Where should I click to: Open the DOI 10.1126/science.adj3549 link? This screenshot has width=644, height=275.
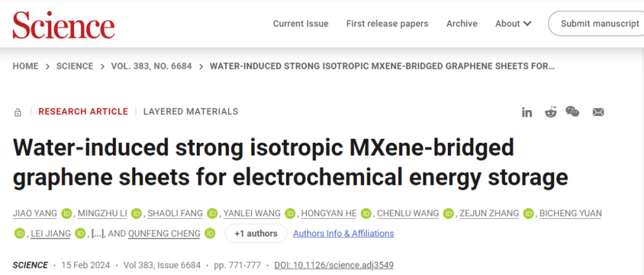pos(334,265)
